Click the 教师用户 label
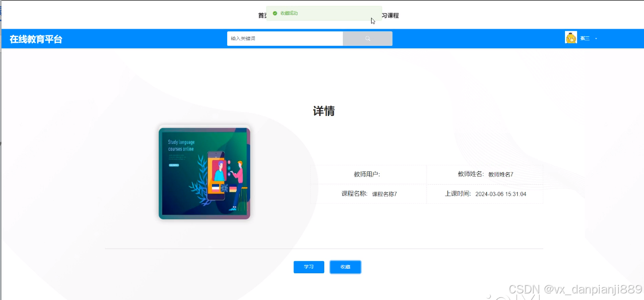Image resolution: width=644 pixels, height=300 pixels. click(x=367, y=174)
